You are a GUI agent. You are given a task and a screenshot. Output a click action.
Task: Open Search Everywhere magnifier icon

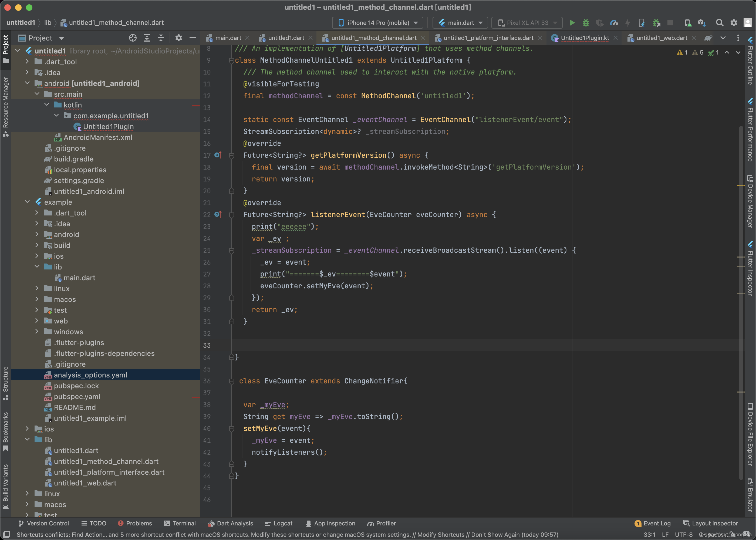(x=720, y=23)
